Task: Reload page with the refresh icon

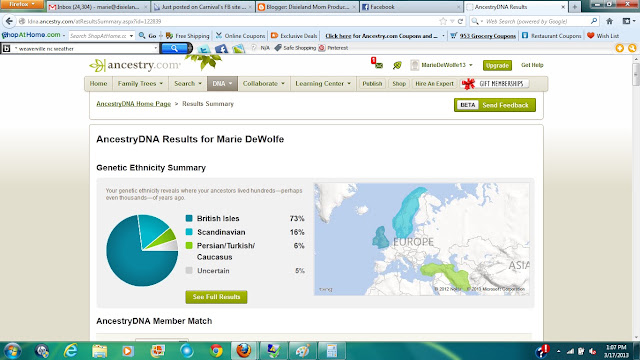Action: tap(460, 21)
